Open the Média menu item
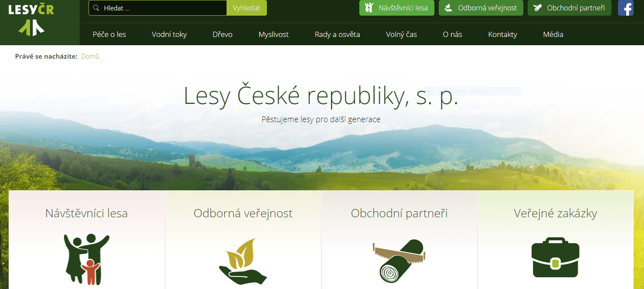This screenshot has width=644, height=289. pyautogui.click(x=553, y=34)
